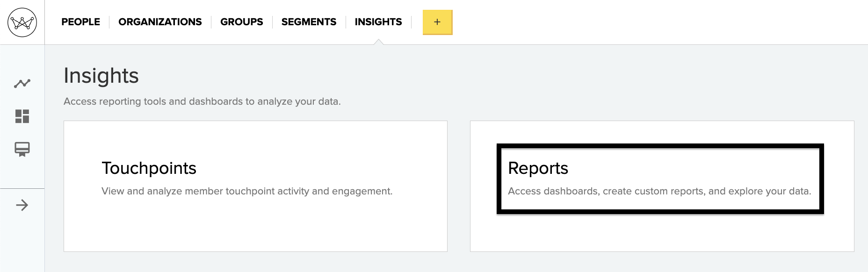Select the SEGMENTS tab
This screenshot has width=868, height=272.
pyautogui.click(x=309, y=22)
